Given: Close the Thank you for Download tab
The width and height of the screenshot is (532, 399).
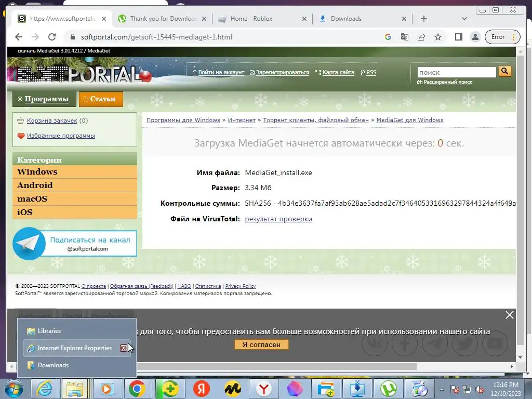Looking at the screenshot, I should point(204,19).
